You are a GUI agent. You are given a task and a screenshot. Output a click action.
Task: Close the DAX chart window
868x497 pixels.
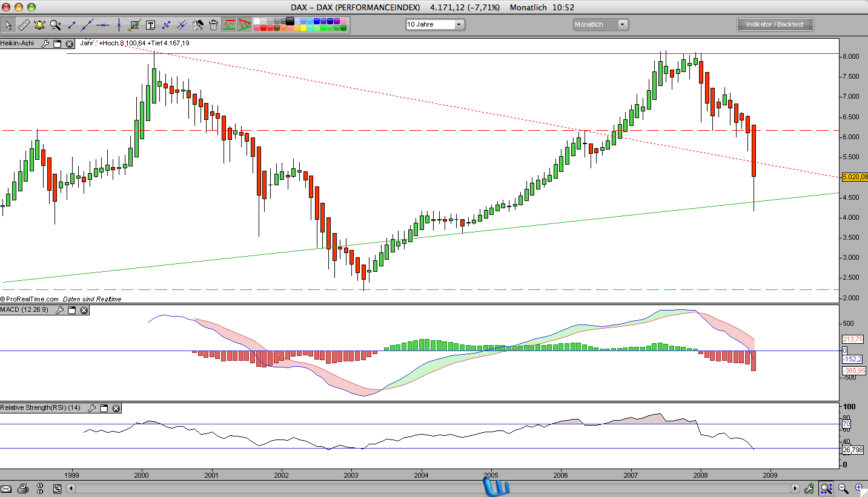tap(5, 7)
